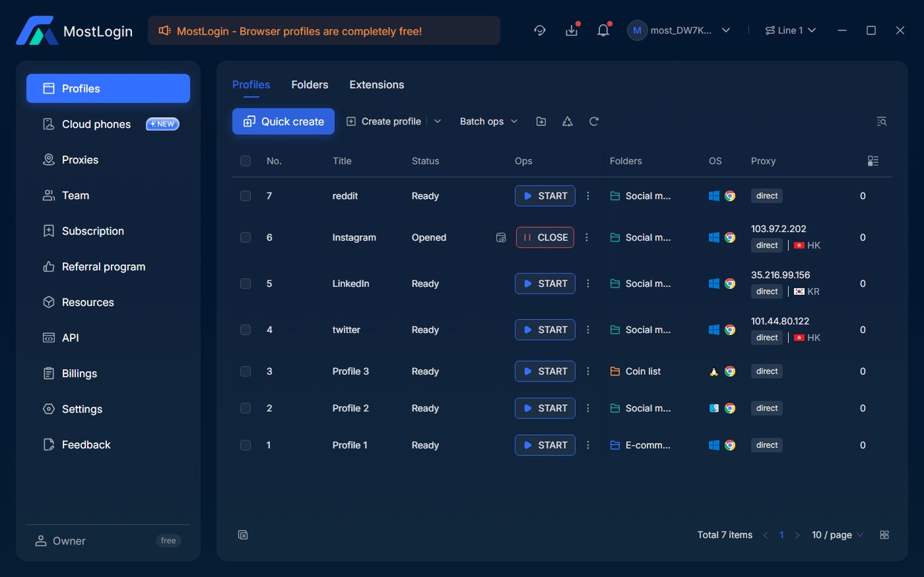Open the API page

(x=108, y=338)
